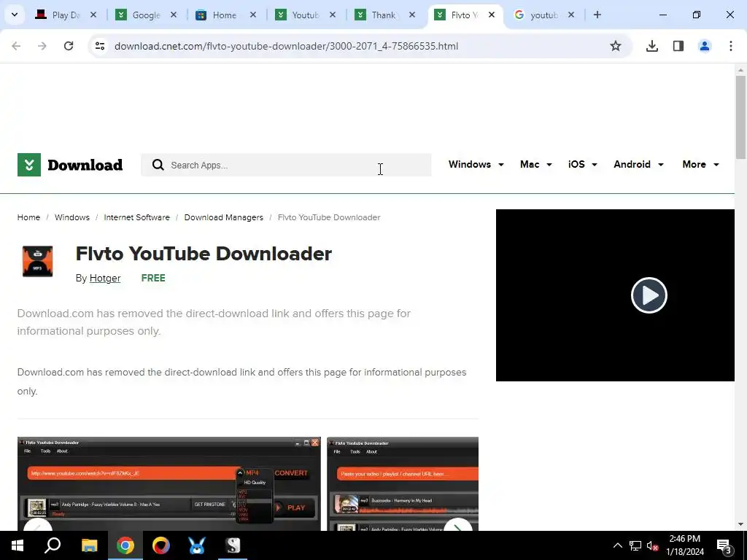Open File Explorer from taskbar
This screenshot has height=560, width=747.
[89, 545]
